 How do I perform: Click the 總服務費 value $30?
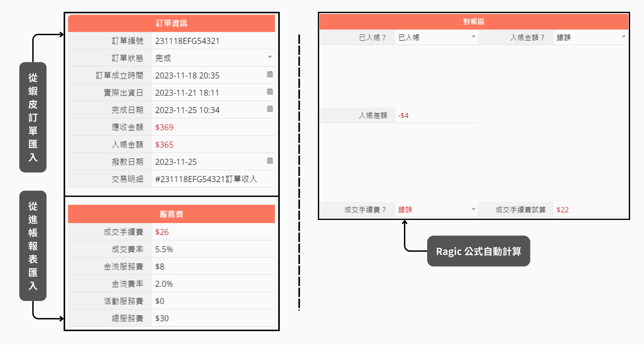pos(162,318)
